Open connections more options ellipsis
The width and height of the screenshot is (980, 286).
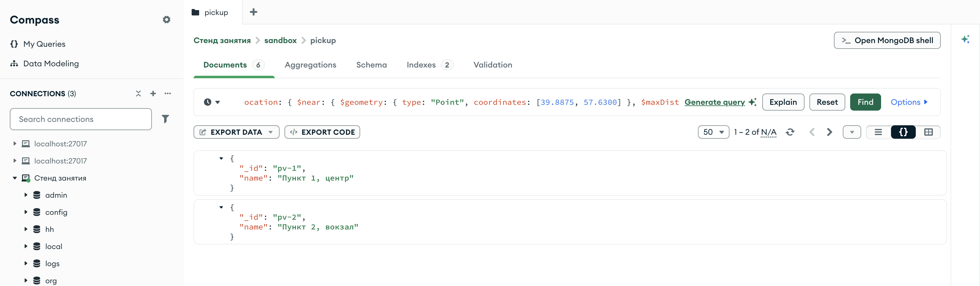pos(168,94)
